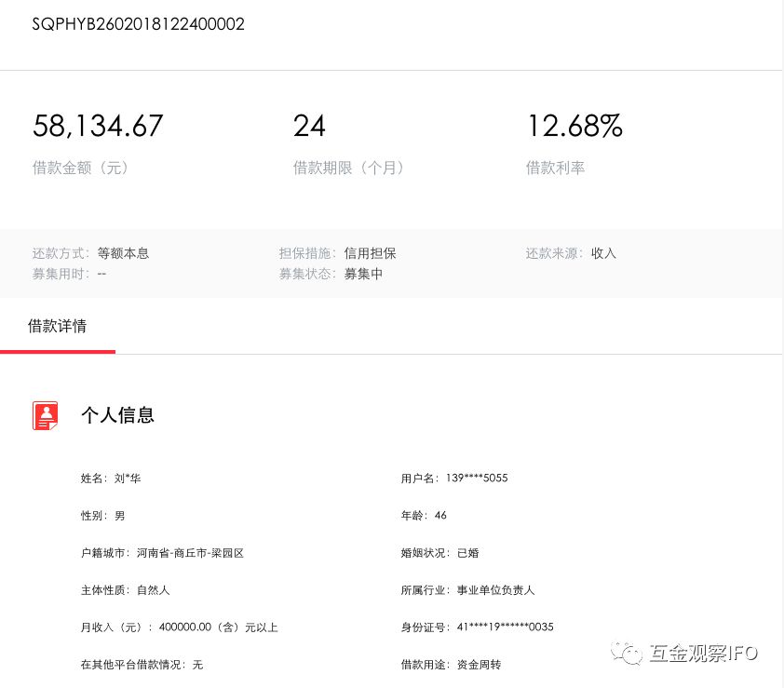Click the 事业单位负责人 industry value
The width and height of the screenshot is (784, 688).
tap(495, 590)
